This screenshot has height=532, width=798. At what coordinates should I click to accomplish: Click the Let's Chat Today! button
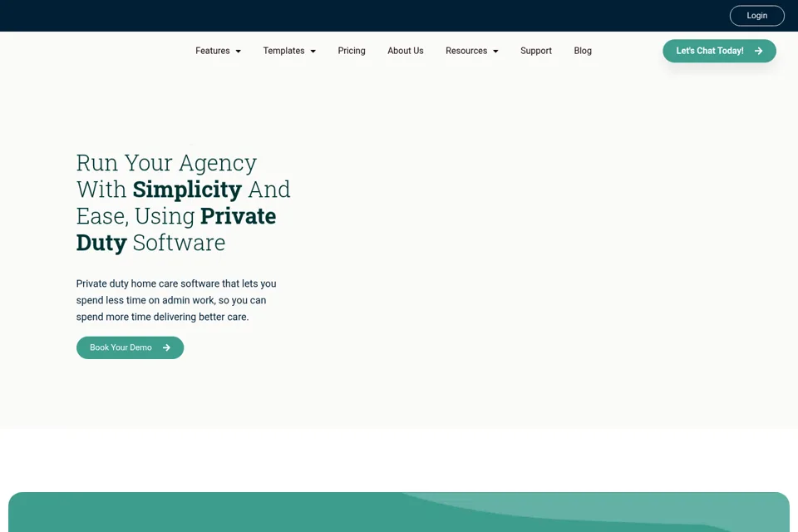coord(719,51)
